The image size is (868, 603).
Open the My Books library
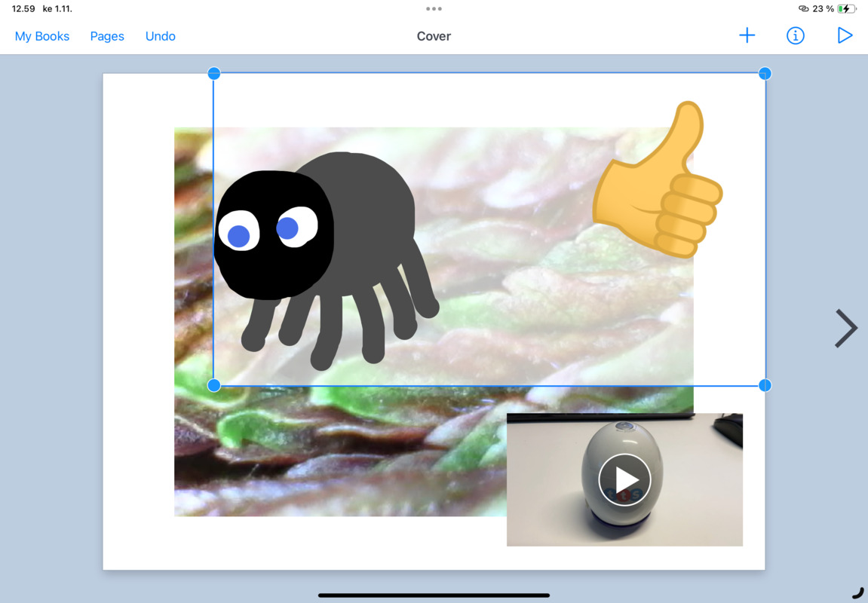[42, 36]
